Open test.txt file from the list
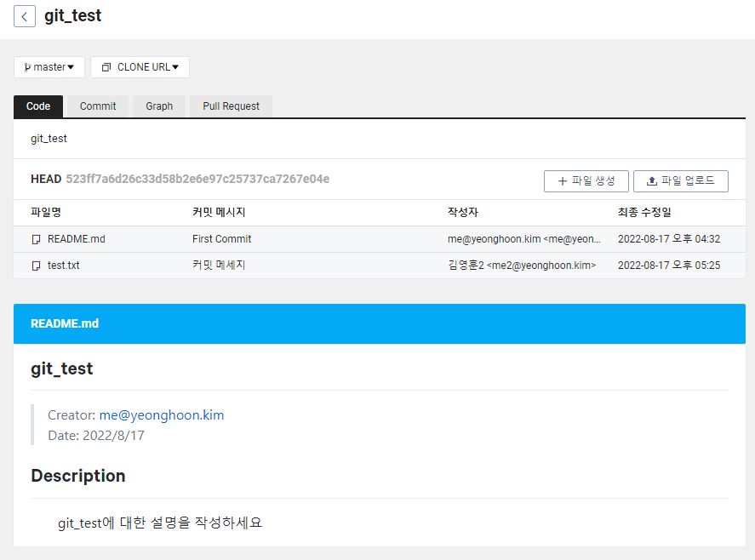The height and width of the screenshot is (560, 755). tap(64, 266)
